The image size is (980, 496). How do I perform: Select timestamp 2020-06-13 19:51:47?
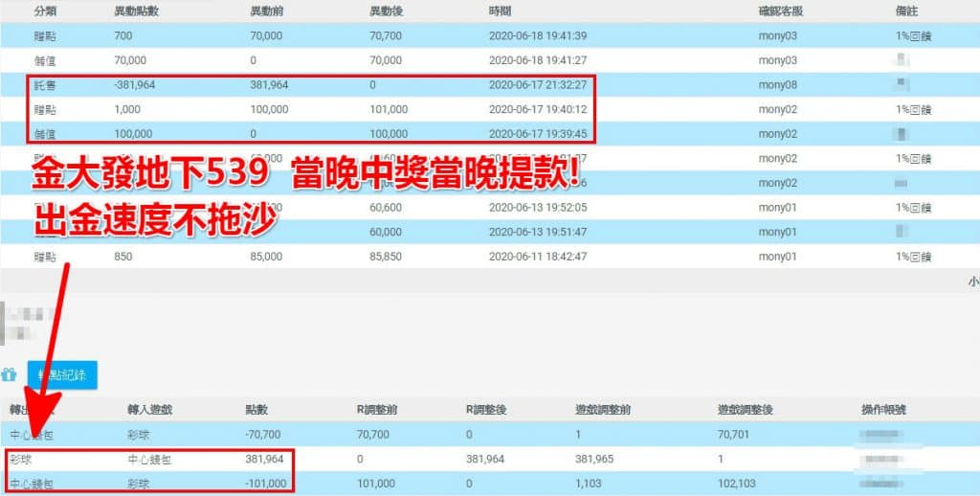pyautogui.click(x=538, y=232)
